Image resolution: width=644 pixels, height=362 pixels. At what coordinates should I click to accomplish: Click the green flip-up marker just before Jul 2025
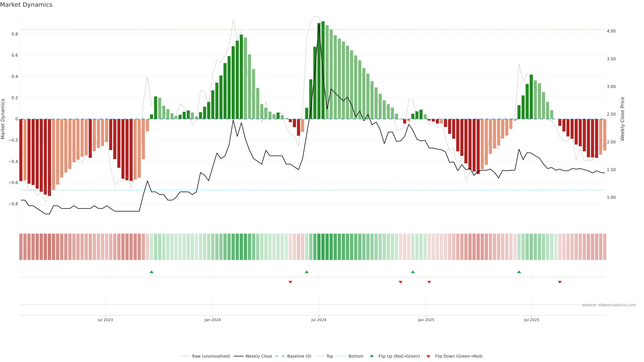tap(519, 272)
